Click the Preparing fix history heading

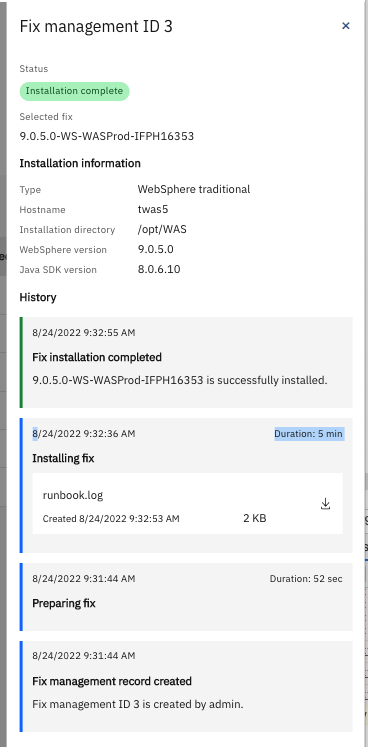pos(64,603)
